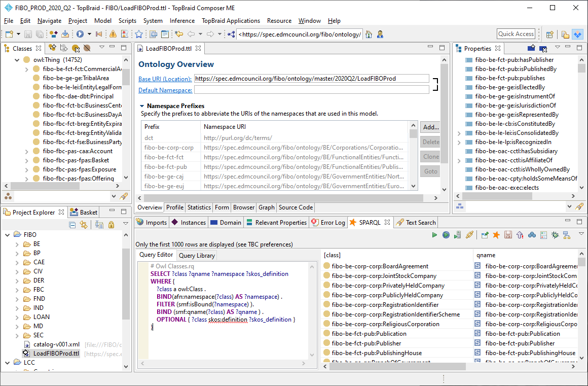Screen dimensions: 588x386
Task: Switch to the Basket tab
Action: coord(84,213)
